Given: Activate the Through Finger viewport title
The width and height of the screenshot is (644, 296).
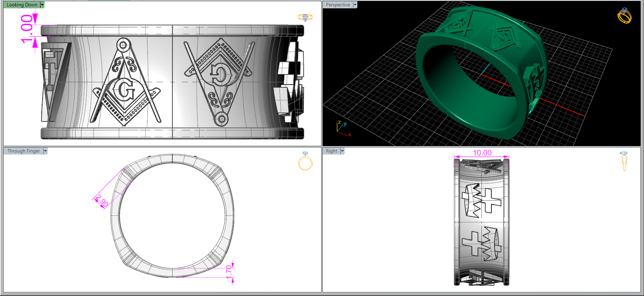Looking at the screenshot, I should click(x=23, y=151).
